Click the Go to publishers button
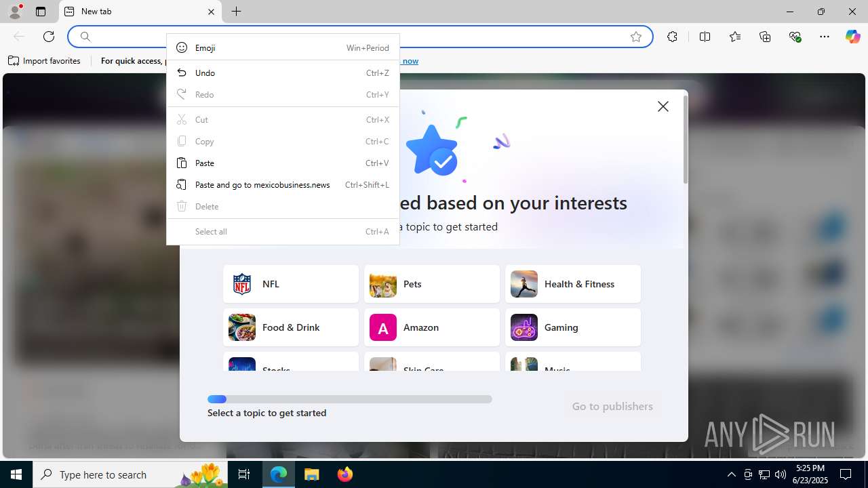 tap(612, 406)
